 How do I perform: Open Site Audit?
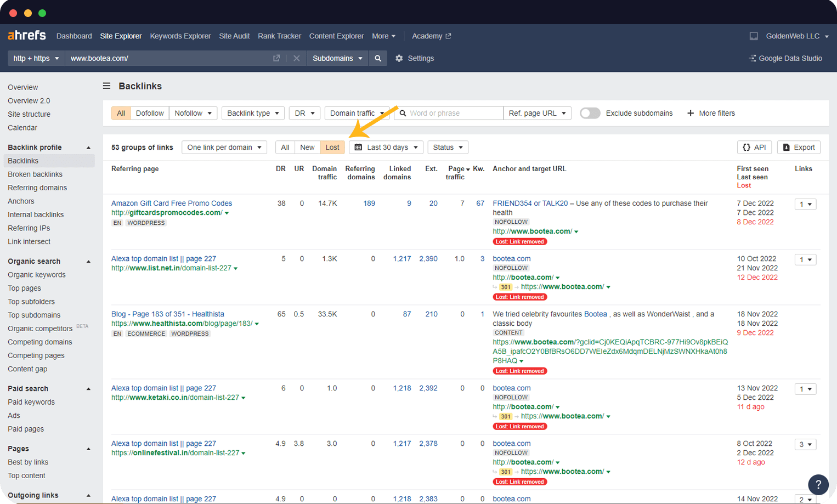[234, 36]
